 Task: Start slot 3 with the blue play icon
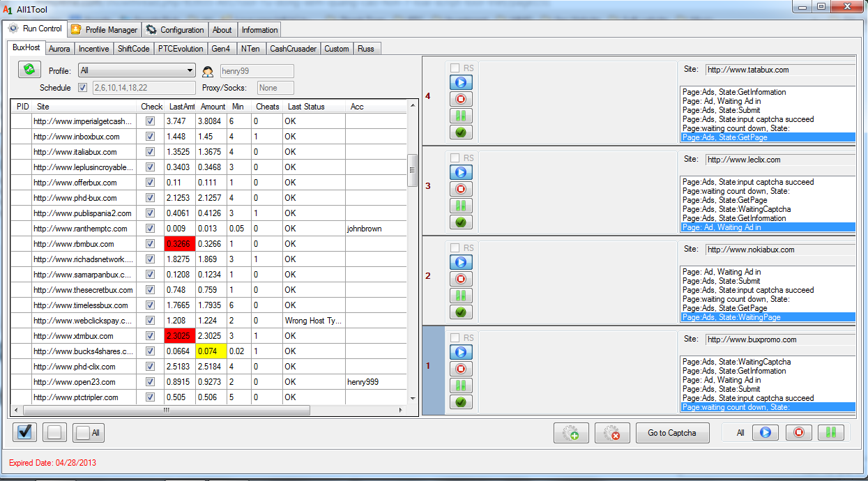click(x=460, y=172)
